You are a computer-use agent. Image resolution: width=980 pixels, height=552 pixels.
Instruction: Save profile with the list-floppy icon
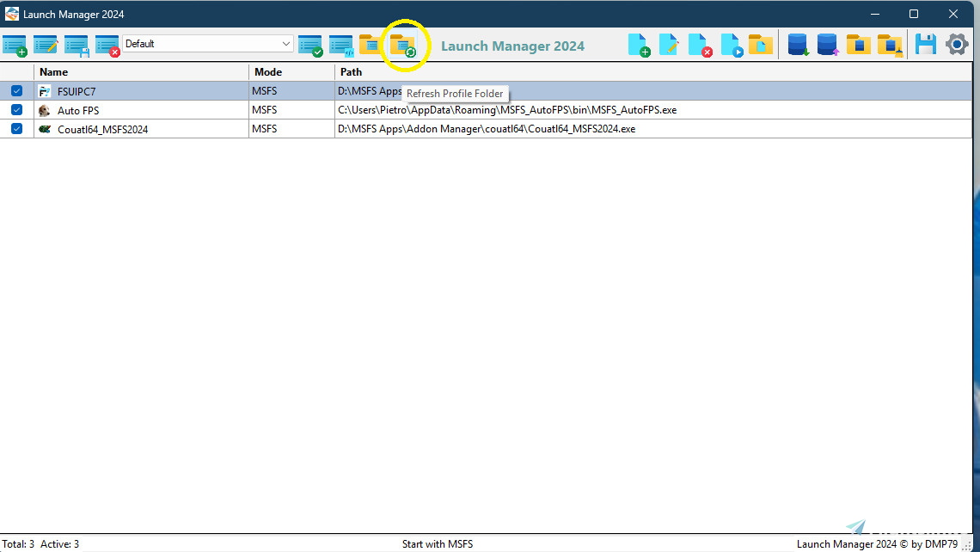coord(77,46)
